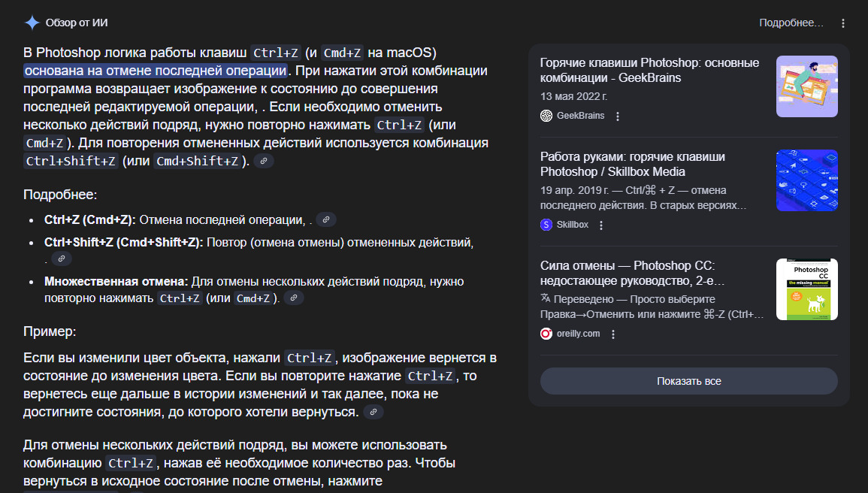This screenshot has height=493, width=868.
Task: Click the 'GeekBrains' source name under the date
Action: (x=580, y=116)
